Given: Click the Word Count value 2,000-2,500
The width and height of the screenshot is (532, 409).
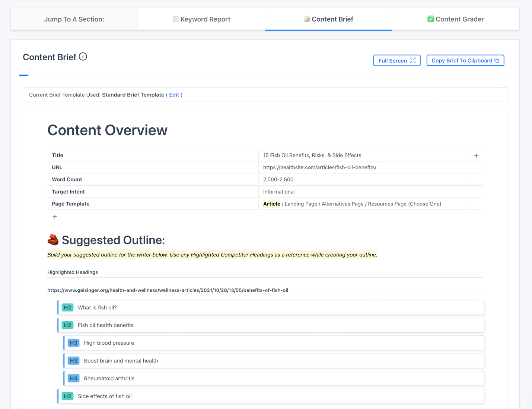Looking at the screenshot, I should (278, 179).
